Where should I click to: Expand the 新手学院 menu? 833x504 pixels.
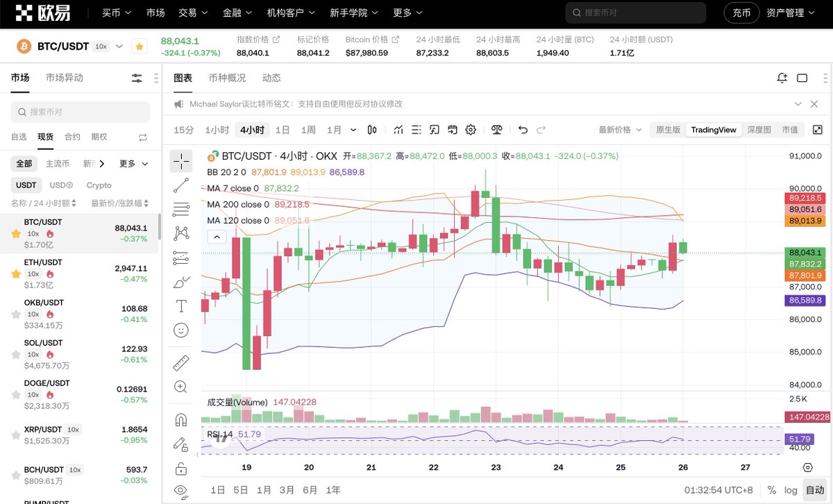[x=353, y=12]
